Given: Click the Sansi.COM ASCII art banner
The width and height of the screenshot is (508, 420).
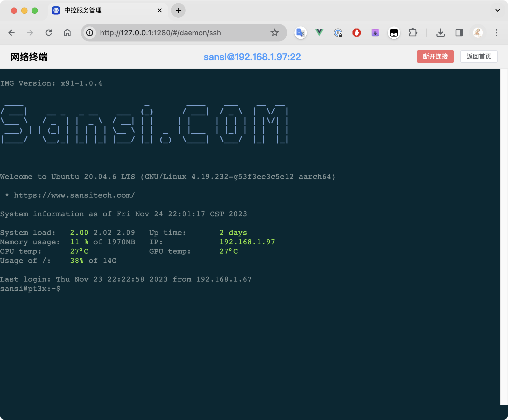Looking at the screenshot, I should pyautogui.click(x=144, y=124).
